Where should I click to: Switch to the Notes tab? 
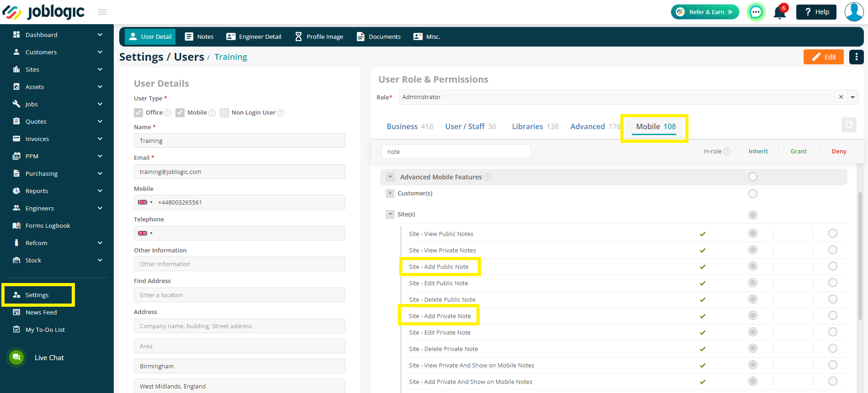click(199, 37)
